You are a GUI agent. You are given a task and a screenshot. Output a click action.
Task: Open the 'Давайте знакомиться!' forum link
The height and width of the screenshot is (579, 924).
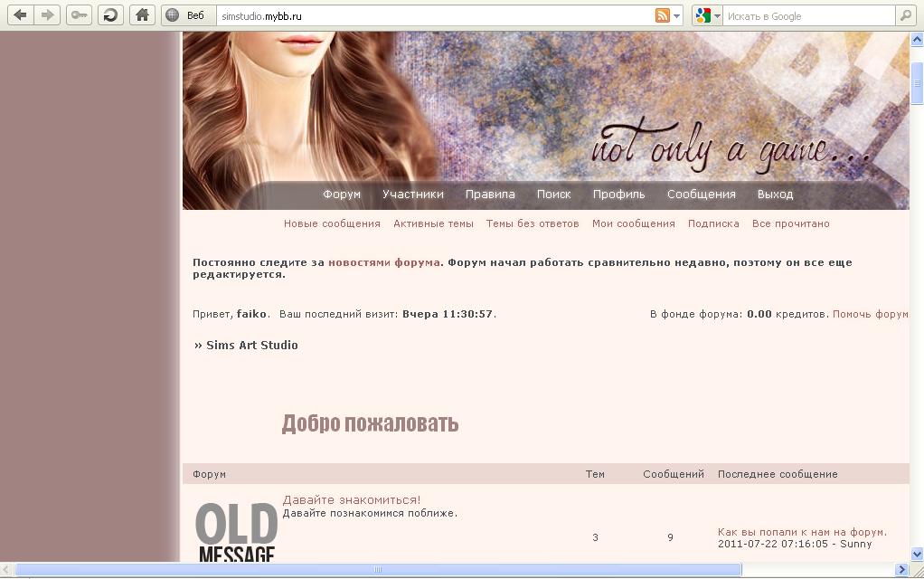352,500
